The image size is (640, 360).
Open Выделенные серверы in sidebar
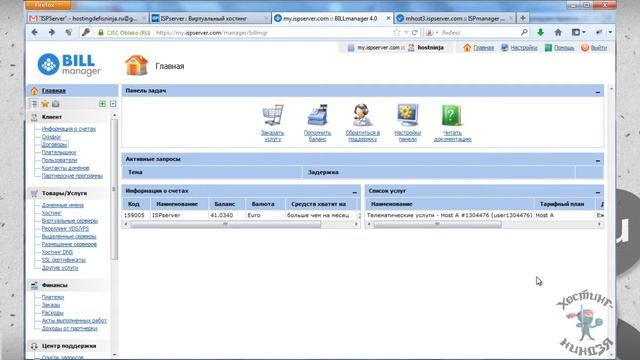(x=69, y=236)
